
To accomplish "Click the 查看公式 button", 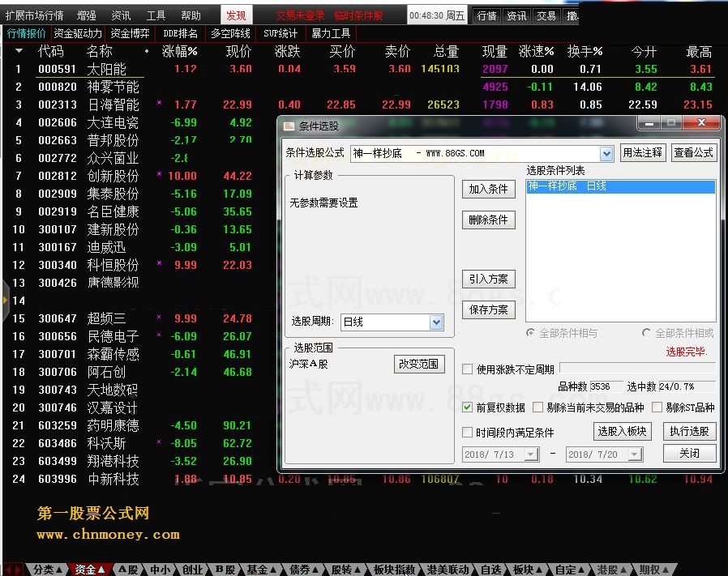I will click(694, 152).
